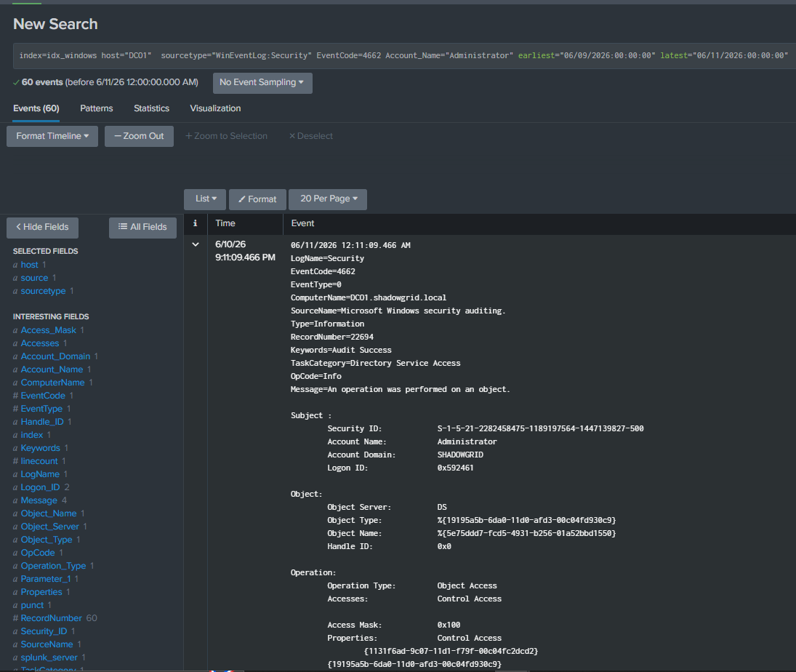The height and width of the screenshot is (672, 796).
Task: Click the Security ID value S-1-5-21-…-500
Action: [x=541, y=428]
